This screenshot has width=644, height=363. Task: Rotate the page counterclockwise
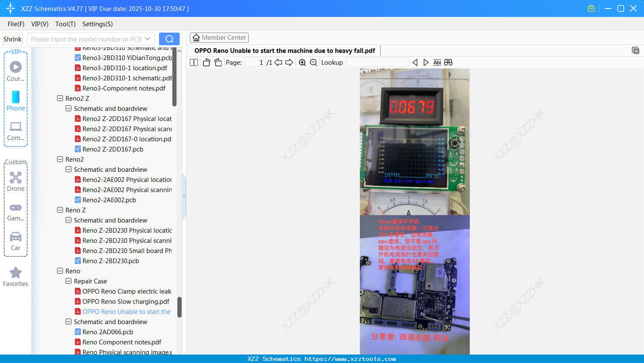(x=207, y=63)
